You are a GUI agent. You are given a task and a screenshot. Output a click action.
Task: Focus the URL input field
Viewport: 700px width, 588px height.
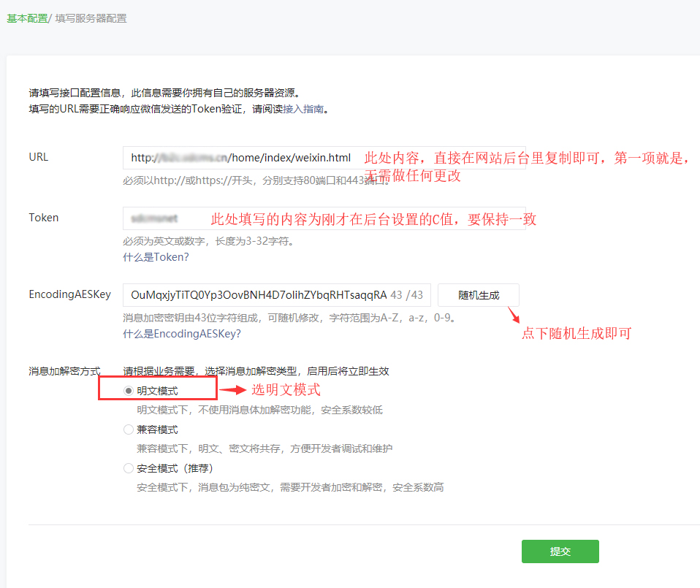(x=241, y=158)
